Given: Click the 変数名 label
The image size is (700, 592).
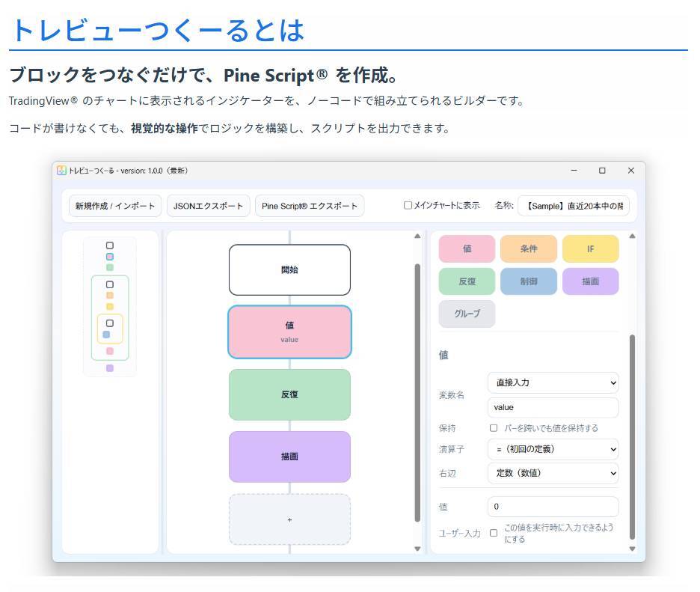Looking at the screenshot, I should pyautogui.click(x=452, y=395).
